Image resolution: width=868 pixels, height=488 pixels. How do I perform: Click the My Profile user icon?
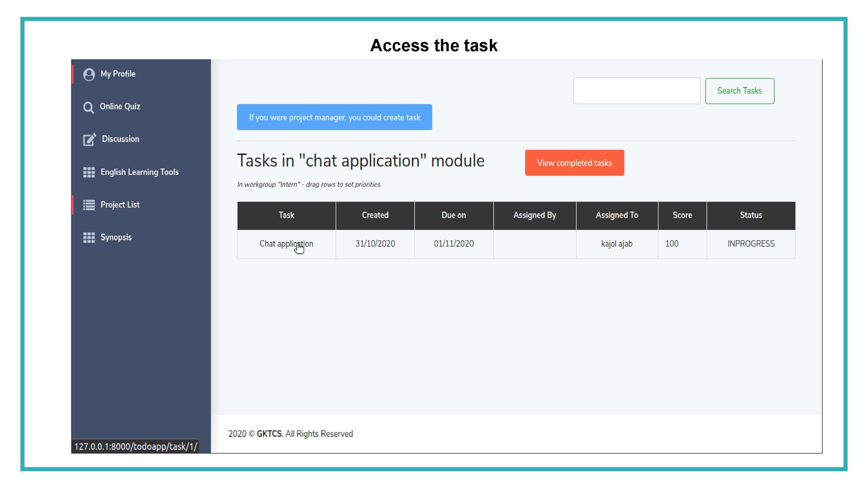tap(89, 74)
